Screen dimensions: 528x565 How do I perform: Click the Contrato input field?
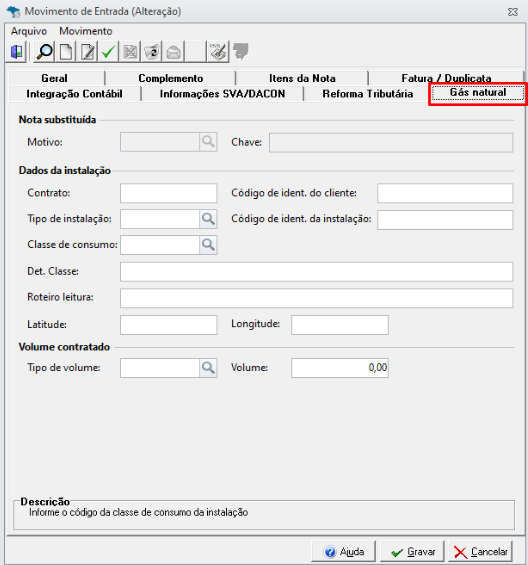169,193
